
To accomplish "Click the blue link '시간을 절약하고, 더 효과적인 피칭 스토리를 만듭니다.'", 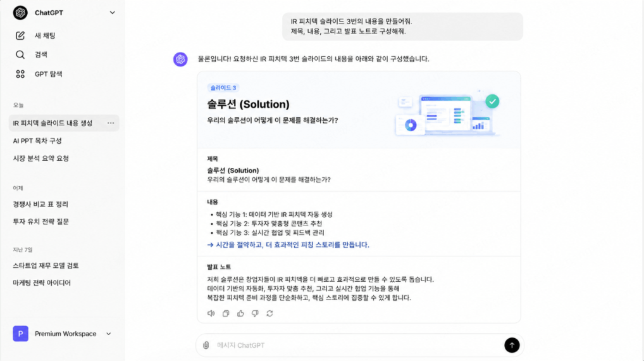I will point(288,244).
